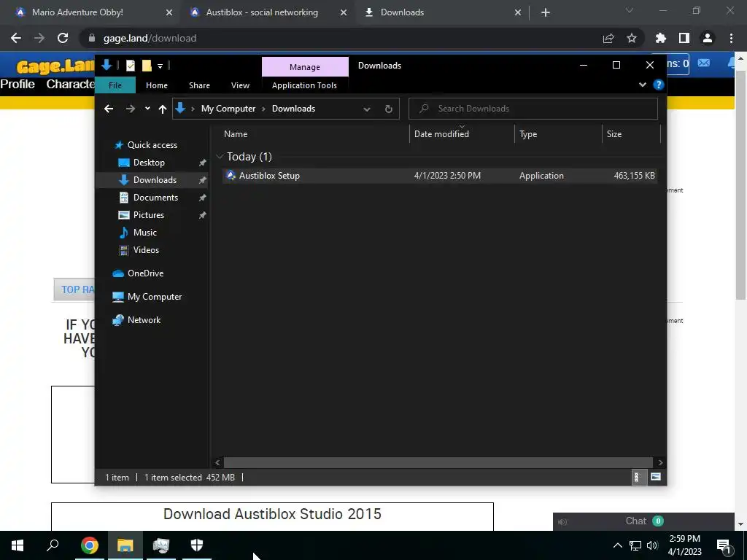Screen dimensions: 747x560
Task: Open Downloads in the navigation pane
Action: coord(155,180)
